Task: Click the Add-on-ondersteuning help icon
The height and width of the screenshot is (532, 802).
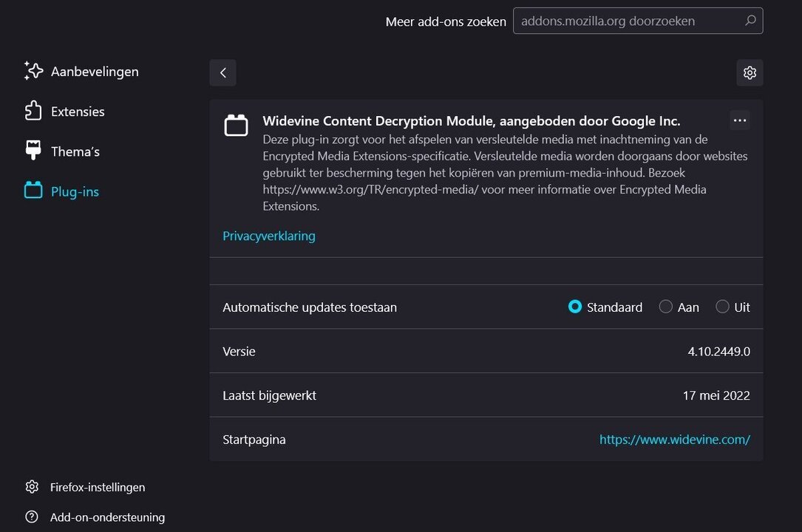Action: point(32,517)
